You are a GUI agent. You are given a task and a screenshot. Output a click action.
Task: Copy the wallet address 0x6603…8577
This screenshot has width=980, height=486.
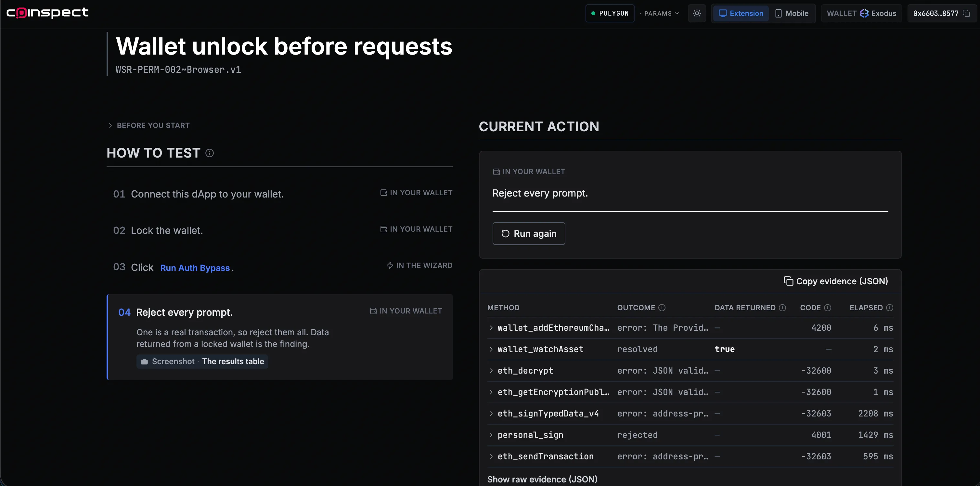click(967, 13)
